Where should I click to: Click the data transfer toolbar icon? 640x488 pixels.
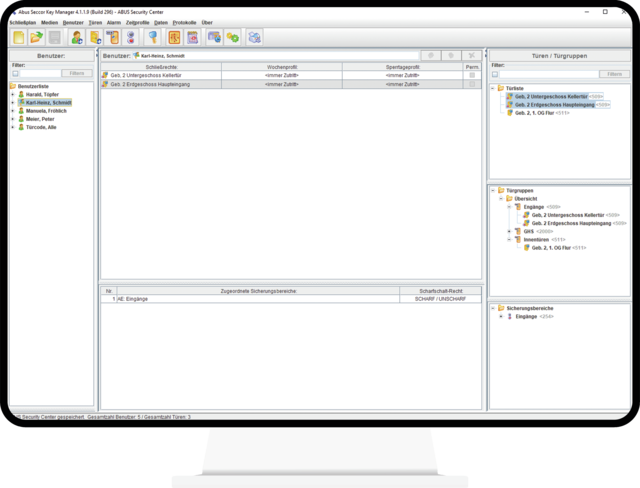click(x=214, y=38)
